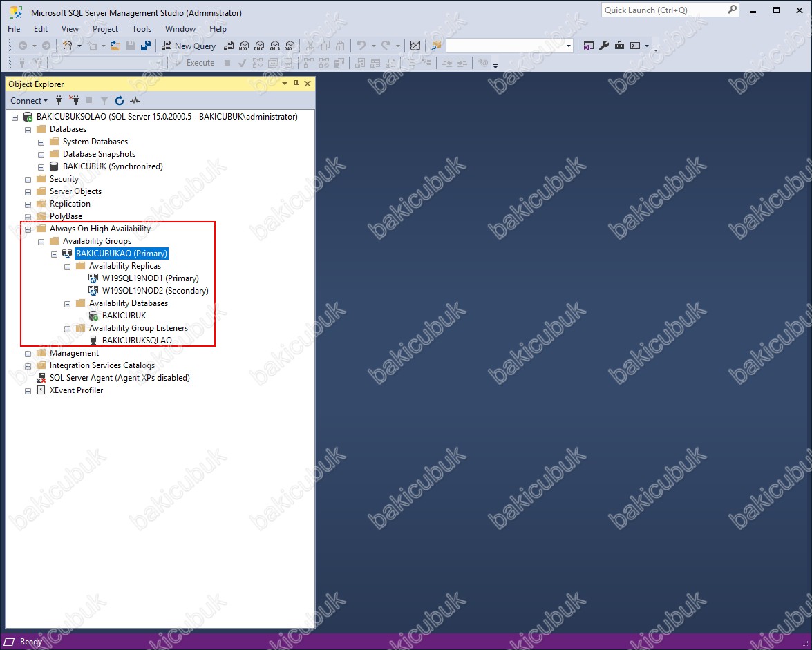Open the Help menu
The image size is (812, 650).
[218, 29]
